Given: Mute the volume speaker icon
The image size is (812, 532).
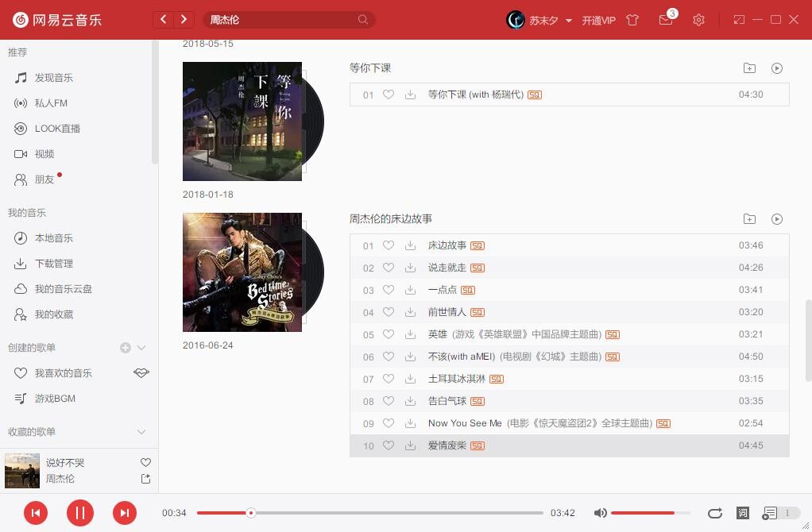Looking at the screenshot, I should [x=601, y=513].
